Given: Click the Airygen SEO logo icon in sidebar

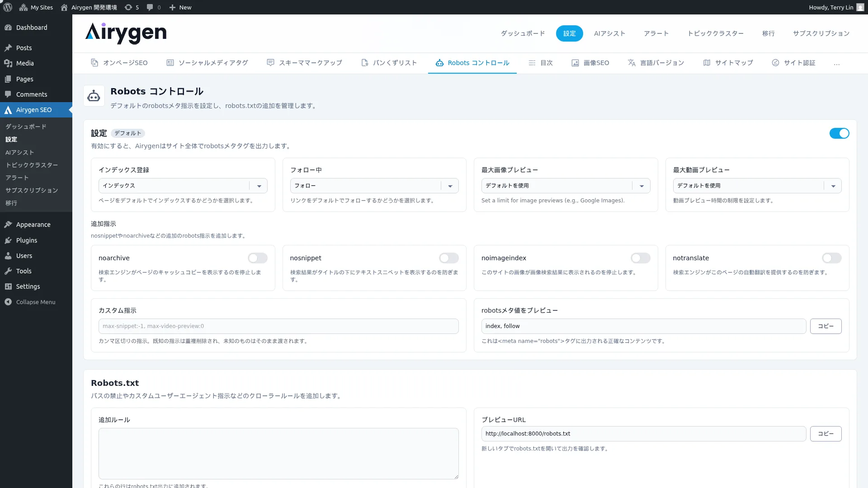Looking at the screenshot, I should tap(8, 110).
